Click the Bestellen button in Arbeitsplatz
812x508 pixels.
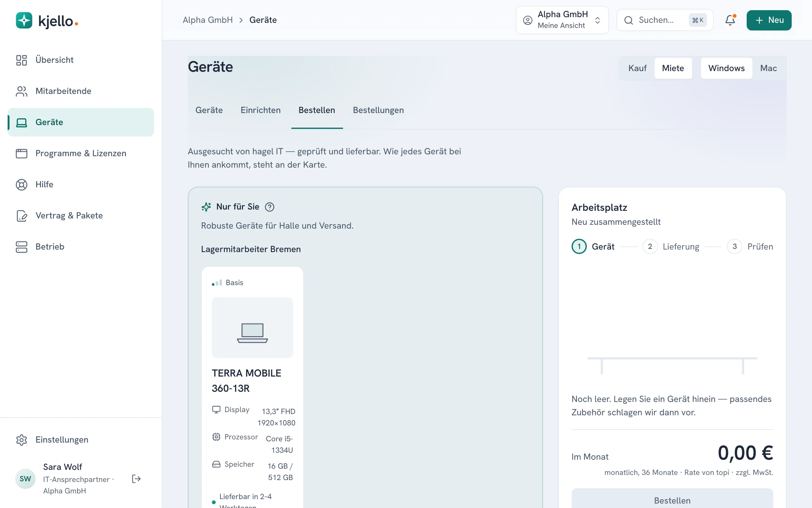coord(672,500)
